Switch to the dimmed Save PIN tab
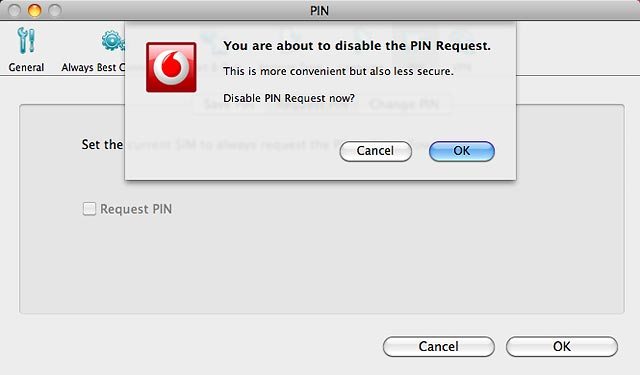Image resolution: width=640 pixels, height=375 pixels. [x=229, y=104]
